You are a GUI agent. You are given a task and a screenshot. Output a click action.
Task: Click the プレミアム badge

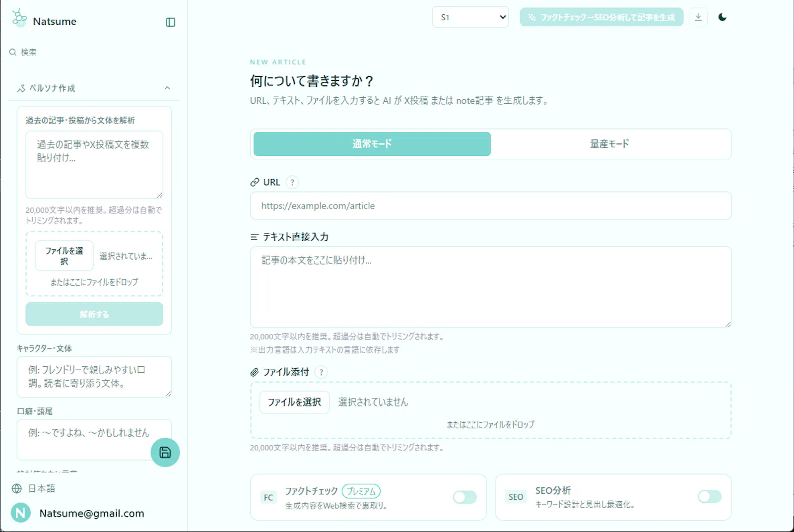[361, 491]
